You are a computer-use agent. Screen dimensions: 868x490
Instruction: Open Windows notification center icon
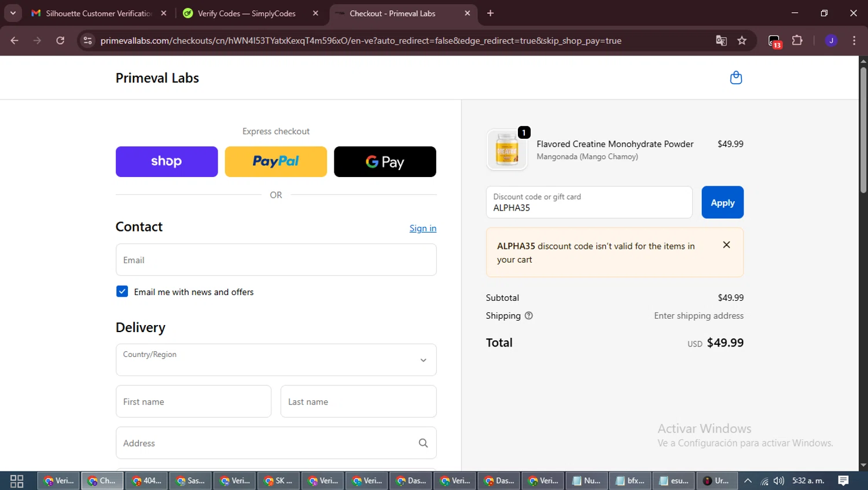tap(843, 481)
